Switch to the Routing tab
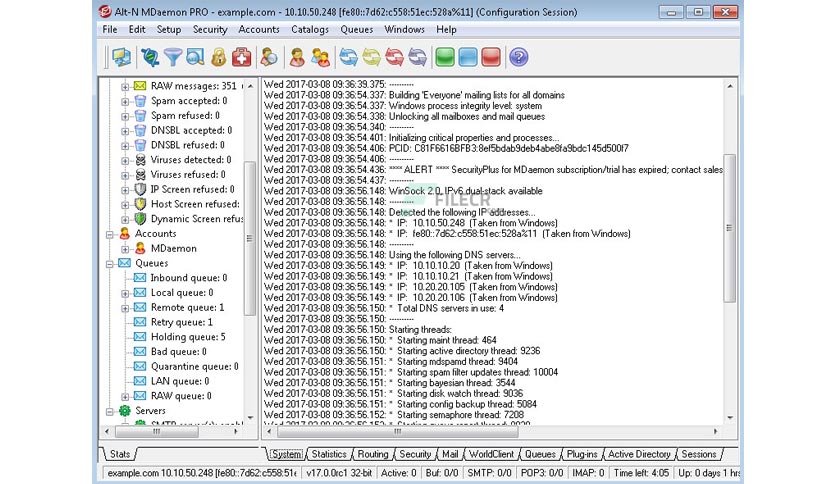The width and height of the screenshot is (836, 484). click(x=373, y=454)
